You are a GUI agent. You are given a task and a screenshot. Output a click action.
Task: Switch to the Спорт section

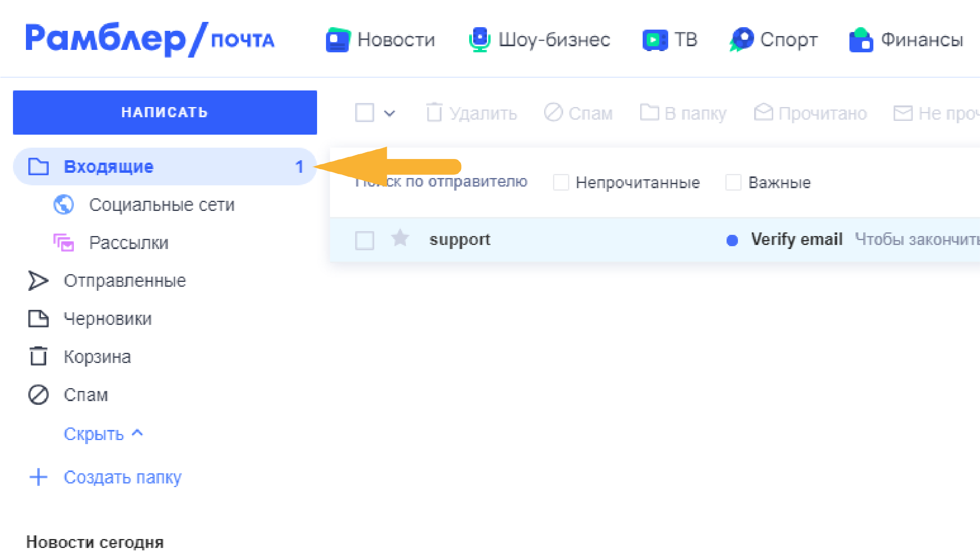click(789, 40)
